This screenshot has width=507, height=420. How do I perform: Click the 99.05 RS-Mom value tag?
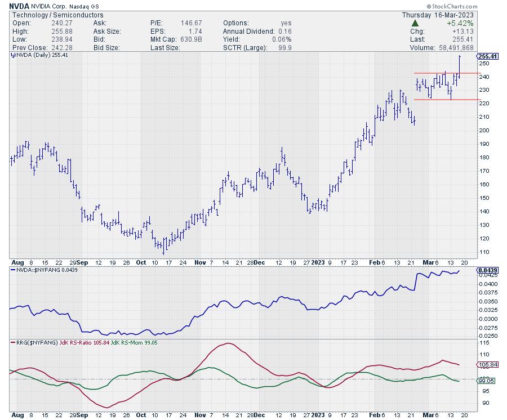coord(487,381)
